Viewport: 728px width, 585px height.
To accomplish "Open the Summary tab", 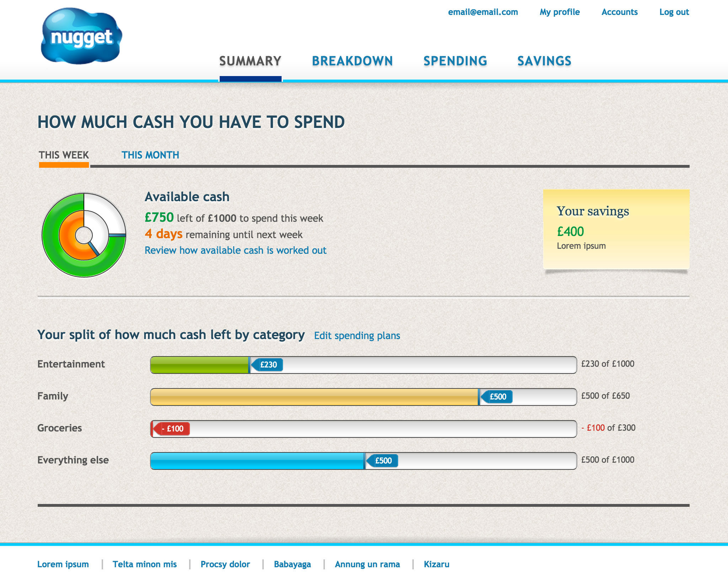I will (250, 61).
